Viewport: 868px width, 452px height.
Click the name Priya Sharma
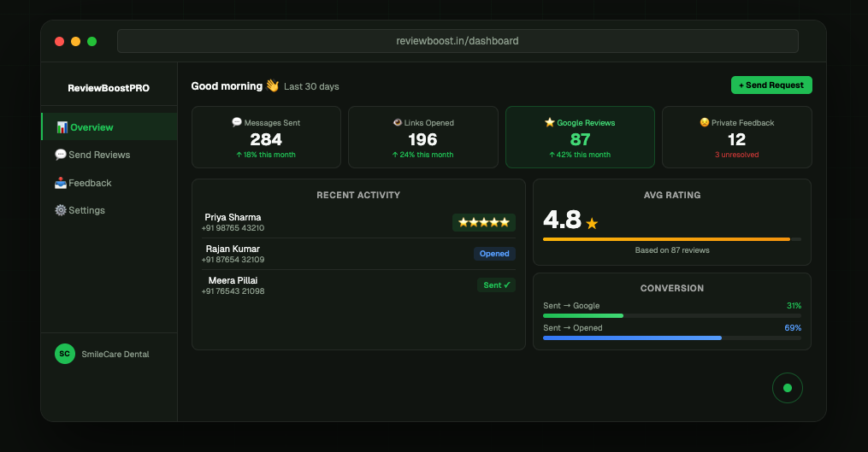[233, 217]
